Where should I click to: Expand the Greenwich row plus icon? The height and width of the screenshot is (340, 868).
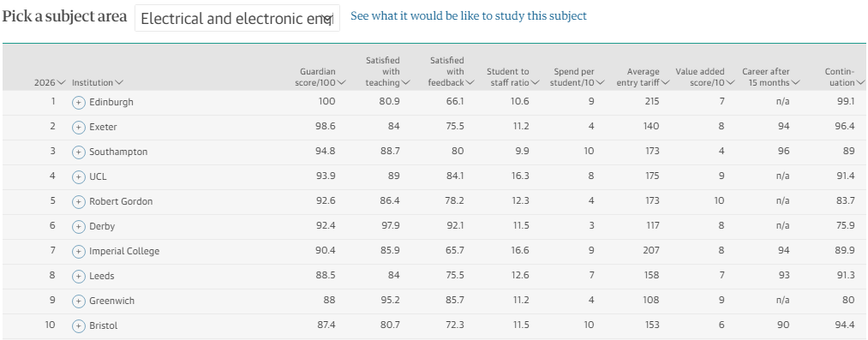(x=79, y=301)
